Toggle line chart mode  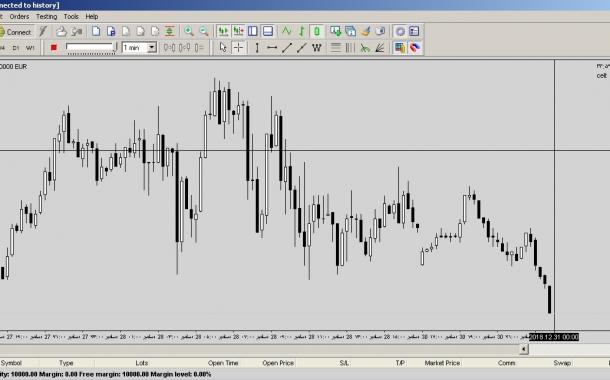(x=287, y=32)
